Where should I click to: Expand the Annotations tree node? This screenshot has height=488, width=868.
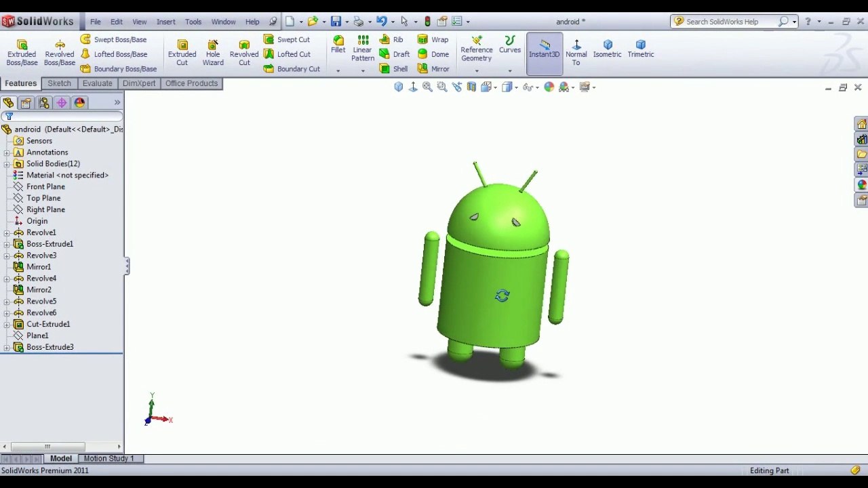tap(7, 152)
